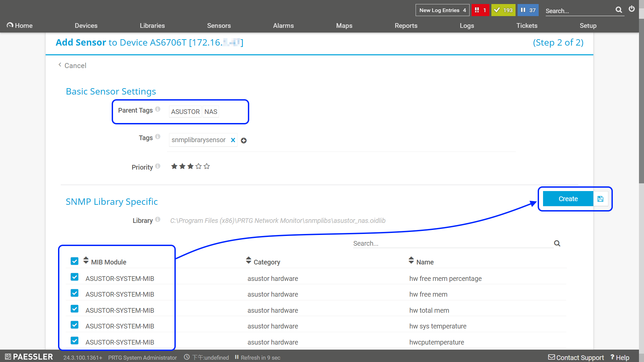
Task: Click the table Search field
Action: pos(453,243)
